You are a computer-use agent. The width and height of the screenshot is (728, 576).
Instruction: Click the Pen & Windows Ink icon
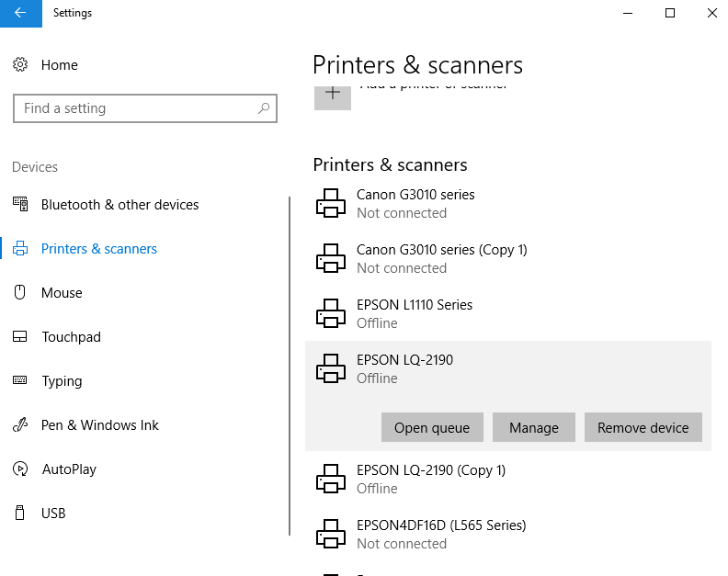20,424
